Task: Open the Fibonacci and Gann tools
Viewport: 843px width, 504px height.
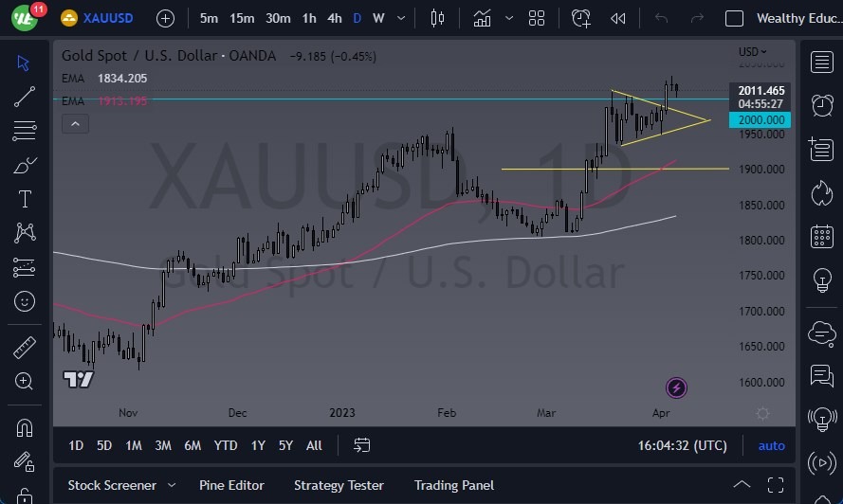Action: pyautogui.click(x=25, y=131)
